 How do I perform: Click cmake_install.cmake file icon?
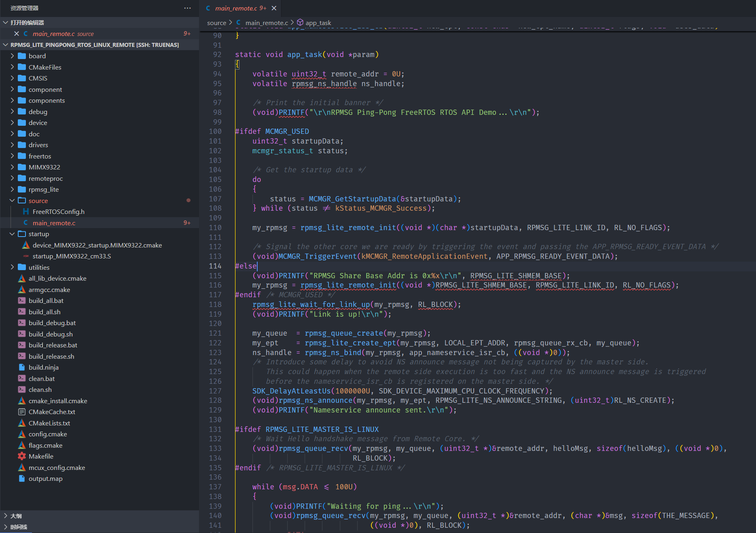(x=22, y=401)
